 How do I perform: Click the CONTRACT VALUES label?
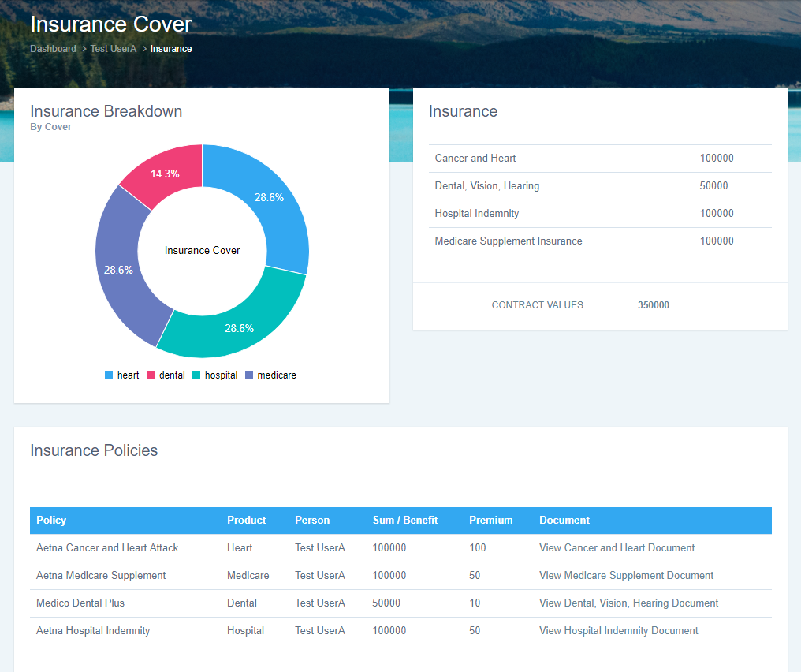click(x=538, y=305)
